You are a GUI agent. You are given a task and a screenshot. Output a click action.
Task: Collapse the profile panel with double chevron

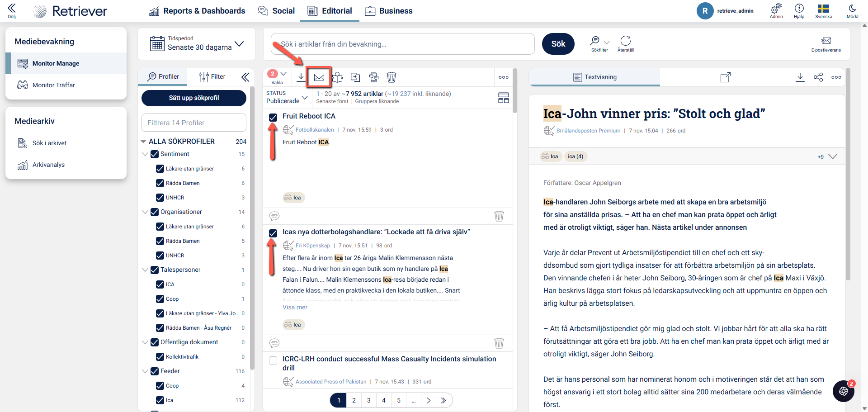[x=245, y=77]
